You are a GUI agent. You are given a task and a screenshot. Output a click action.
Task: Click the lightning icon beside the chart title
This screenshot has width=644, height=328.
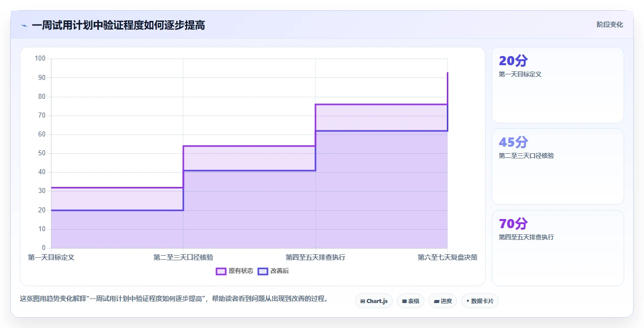pyautogui.click(x=24, y=25)
